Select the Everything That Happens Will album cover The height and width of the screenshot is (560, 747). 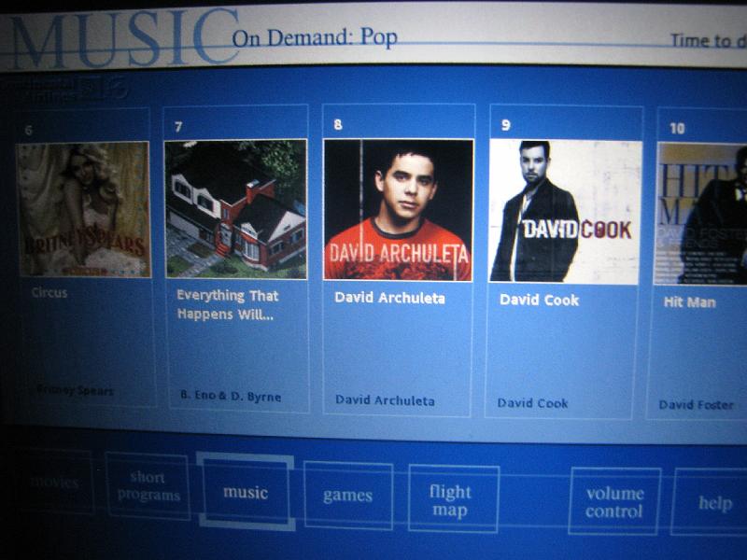(236, 209)
